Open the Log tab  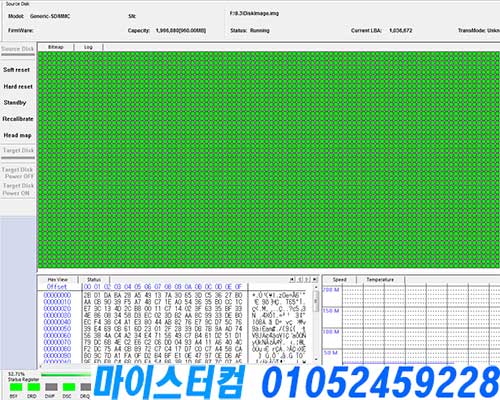click(88, 47)
